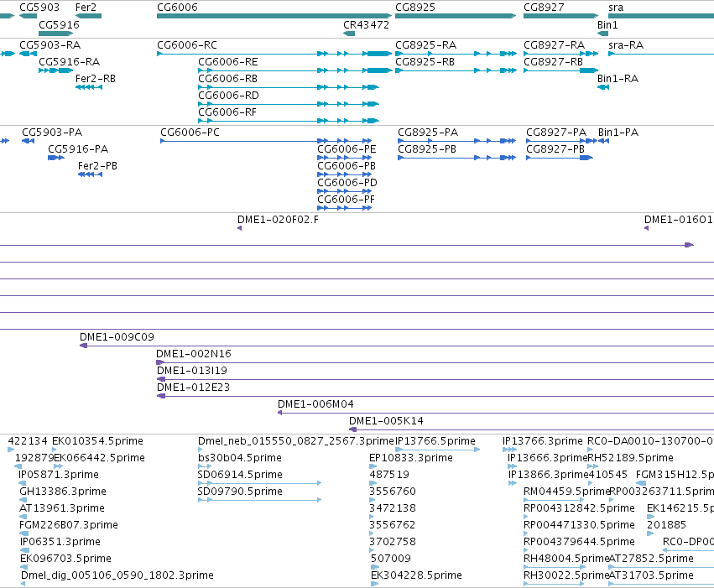The width and height of the screenshot is (714, 588).
Task: Select EST IP06351.3prime
Action: pyautogui.click(x=60, y=543)
